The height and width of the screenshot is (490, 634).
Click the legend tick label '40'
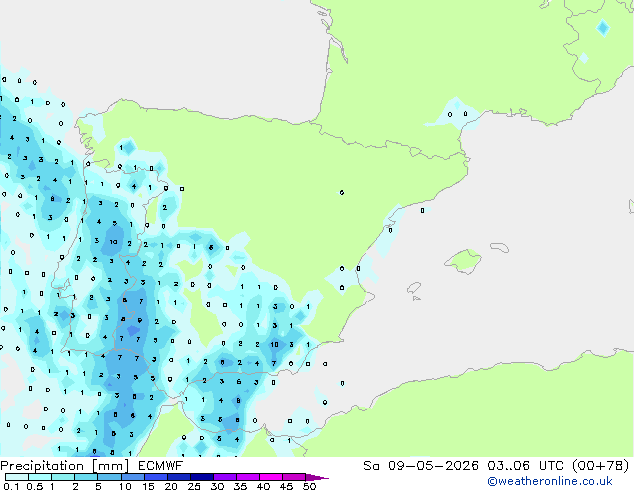click(x=263, y=486)
